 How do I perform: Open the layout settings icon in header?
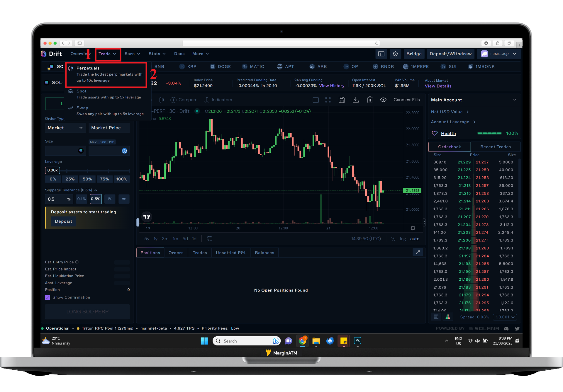(x=381, y=54)
